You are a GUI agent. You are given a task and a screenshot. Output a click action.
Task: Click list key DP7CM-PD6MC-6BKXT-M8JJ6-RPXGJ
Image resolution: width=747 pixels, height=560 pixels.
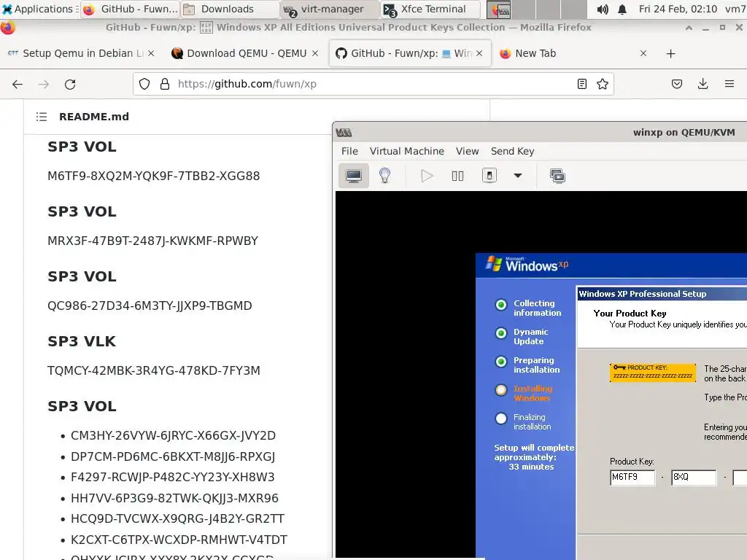[x=173, y=456]
